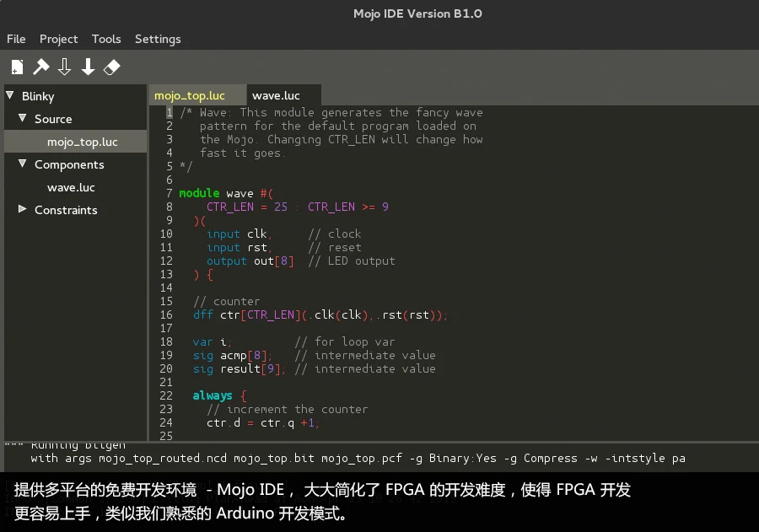This screenshot has width=759, height=532.
Task: Click the Source folder label
Action: pyautogui.click(x=53, y=119)
